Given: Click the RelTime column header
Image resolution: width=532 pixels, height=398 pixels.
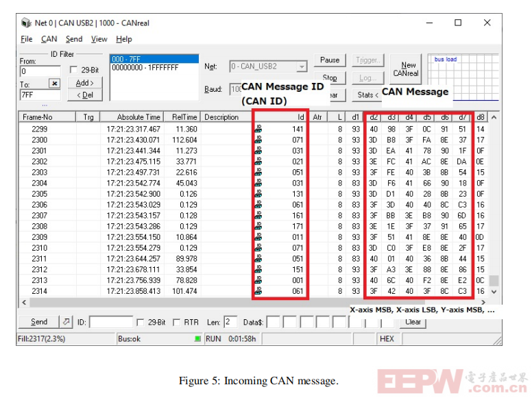Looking at the screenshot, I should pyautogui.click(x=182, y=117).
